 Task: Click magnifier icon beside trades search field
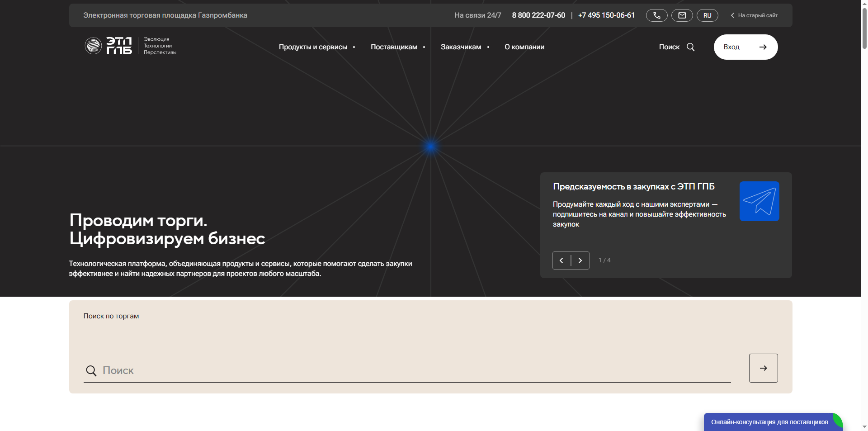click(x=91, y=371)
